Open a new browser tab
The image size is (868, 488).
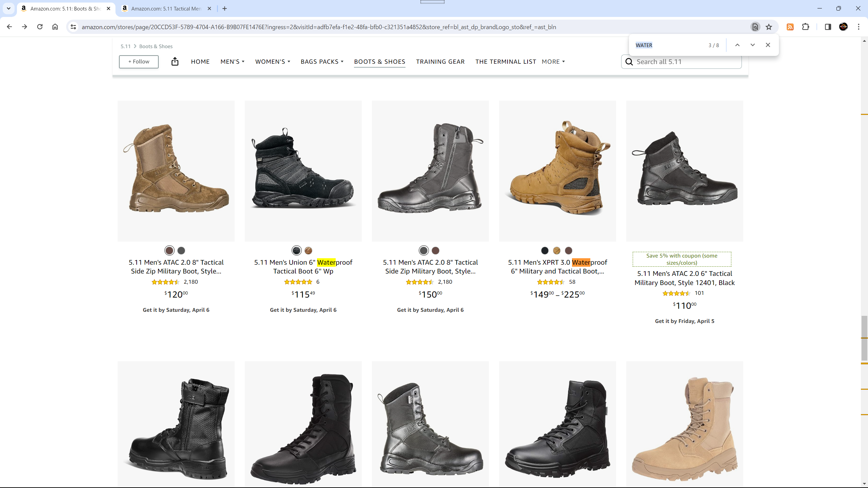pyautogui.click(x=224, y=8)
